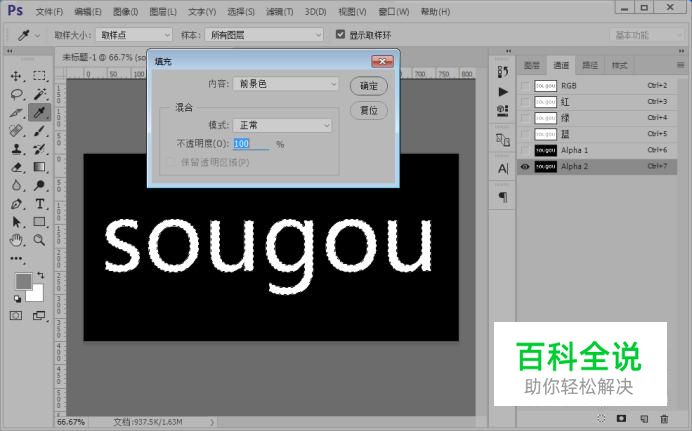Viewport: 692px width, 431px height.
Task: Swap foreground and background colors
Action: click(x=41, y=275)
